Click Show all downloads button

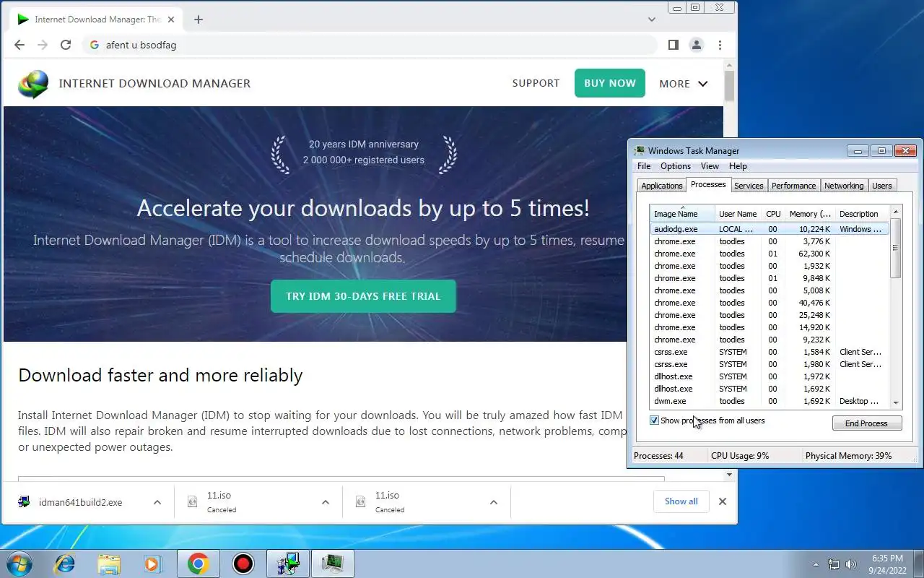pos(681,501)
